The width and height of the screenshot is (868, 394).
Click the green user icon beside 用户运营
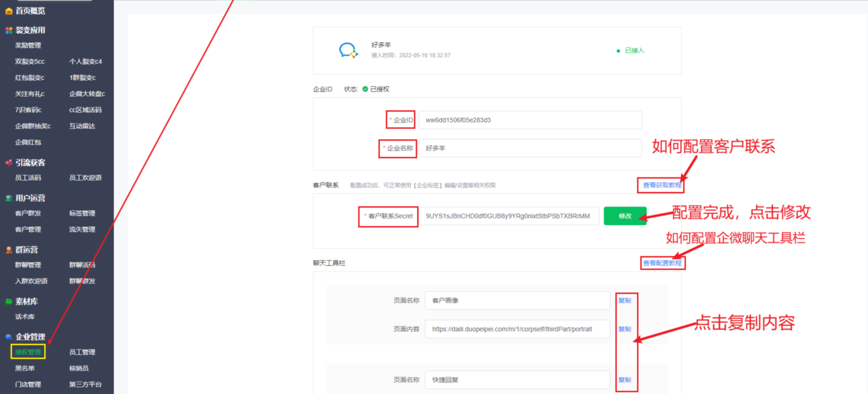[x=9, y=198]
